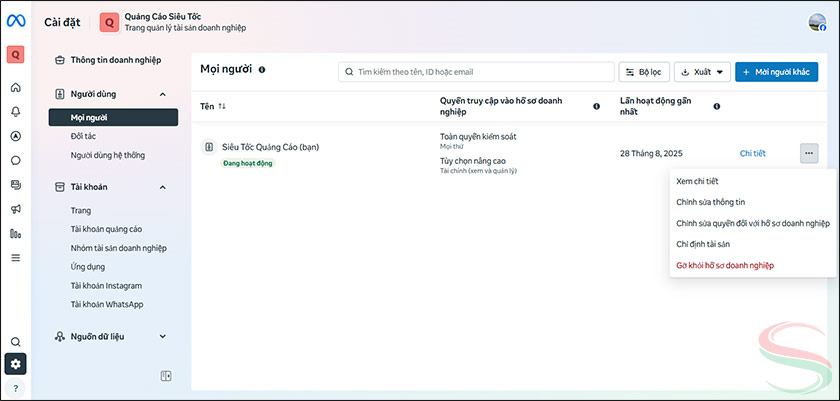Open the Xuất export dropdown
The image size is (840, 401).
pyautogui.click(x=702, y=72)
